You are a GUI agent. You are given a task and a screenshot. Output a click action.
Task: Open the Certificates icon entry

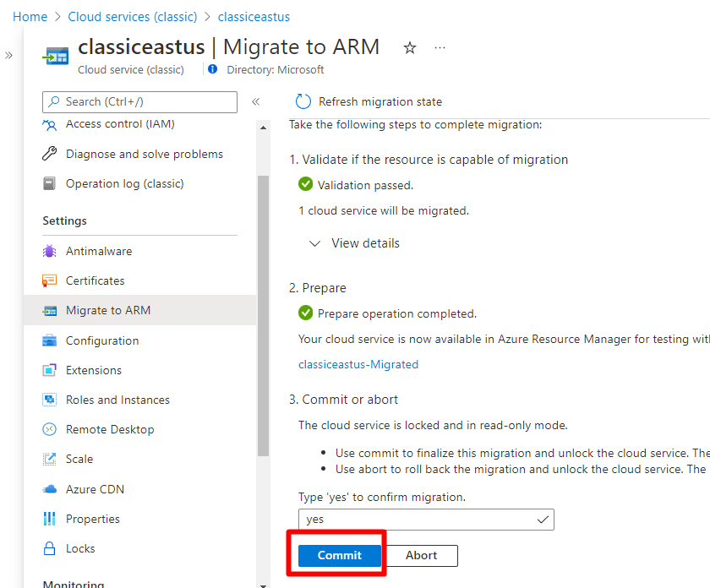[x=49, y=280]
